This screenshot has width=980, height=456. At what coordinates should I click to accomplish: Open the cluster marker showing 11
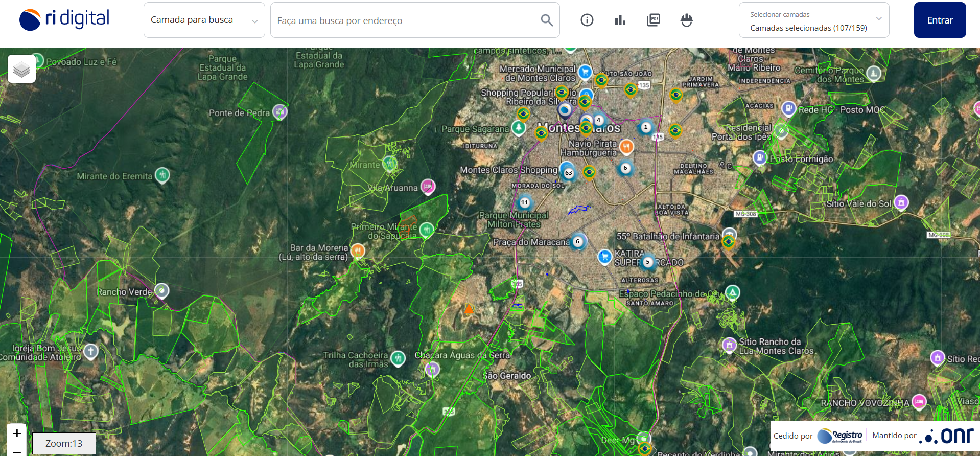coord(524,202)
